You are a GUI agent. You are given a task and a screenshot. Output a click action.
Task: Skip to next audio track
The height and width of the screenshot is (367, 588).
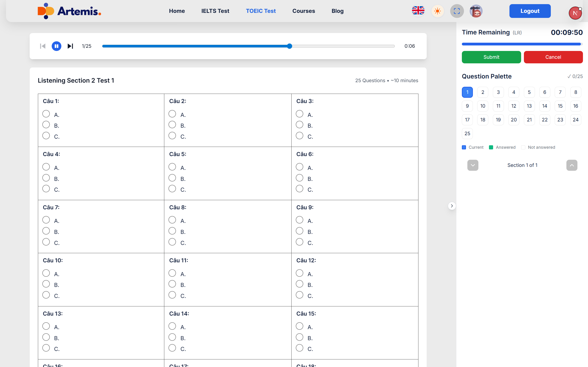tap(70, 46)
